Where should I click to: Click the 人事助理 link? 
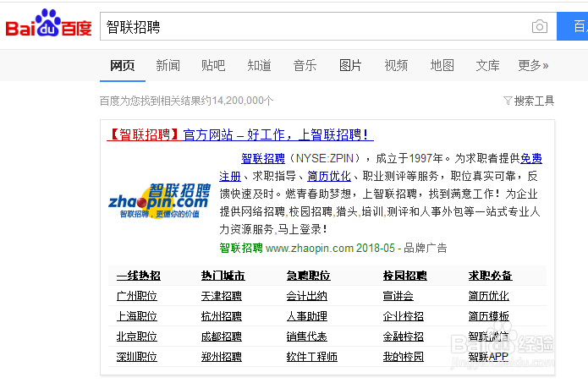point(307,316)
